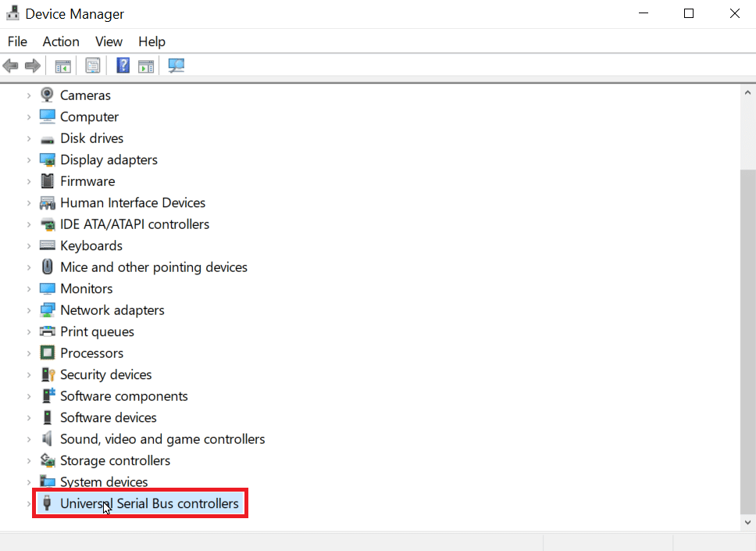Expand Sound, video and game controllers chevron
Screen dimensions: 756x551
click(x=29, y=439)
